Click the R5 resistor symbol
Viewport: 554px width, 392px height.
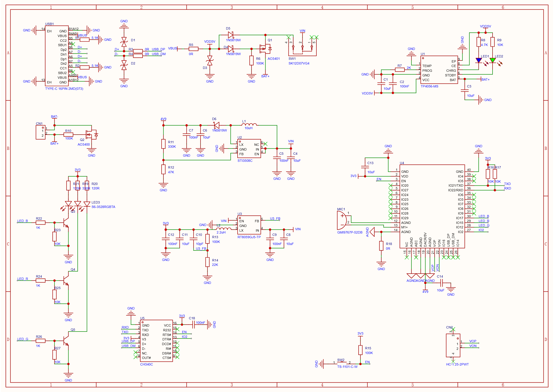tap(194, 49)
